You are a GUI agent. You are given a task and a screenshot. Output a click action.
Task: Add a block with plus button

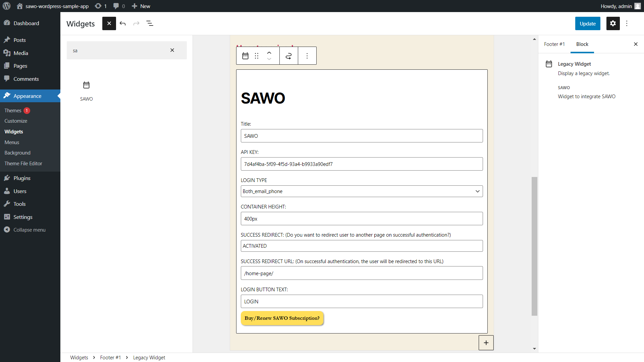point(486,343)
